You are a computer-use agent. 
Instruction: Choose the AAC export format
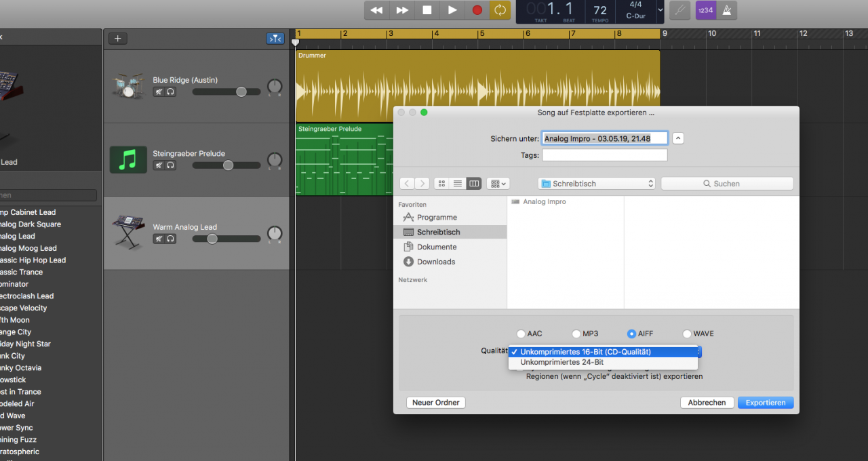pyautogui.click(x=521, y=334)
